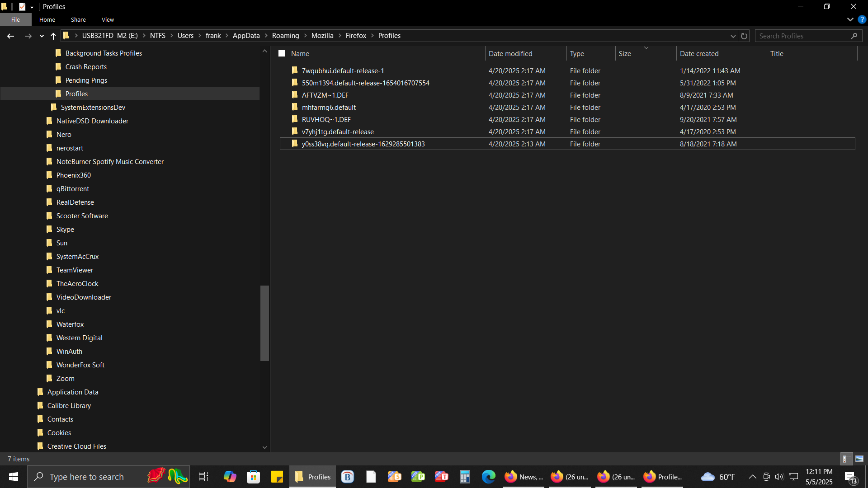Viewport: 868px width, 488px height.
Task: Open Task View from taskbar
Action: point(203,477)
